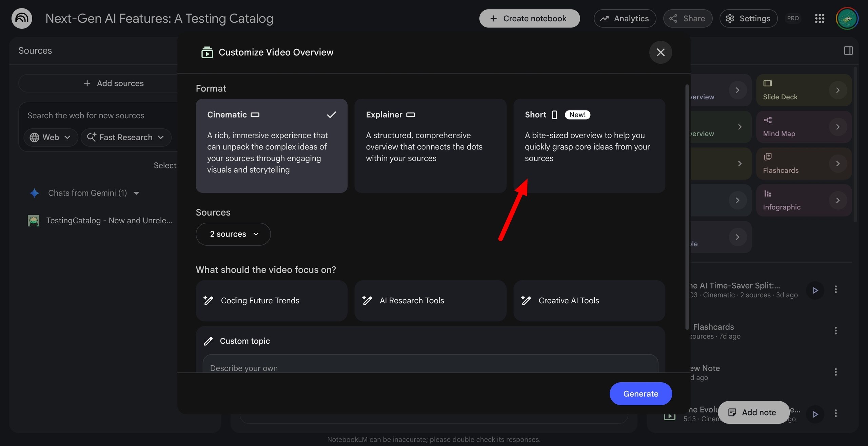Click the web source search field
The width and height of the screenshot is (868, 446).
point(86,116)
